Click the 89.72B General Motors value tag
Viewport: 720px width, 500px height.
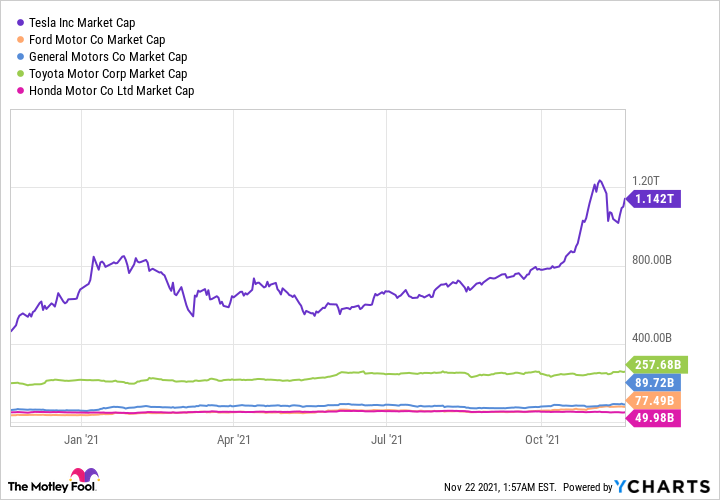tap(655, 382)
